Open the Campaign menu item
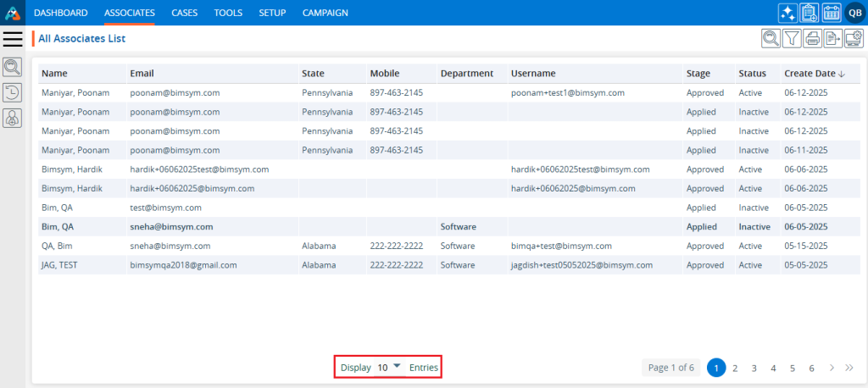Image resolution: width=868 pixels, height=388 pixels. tap(325, 13)
